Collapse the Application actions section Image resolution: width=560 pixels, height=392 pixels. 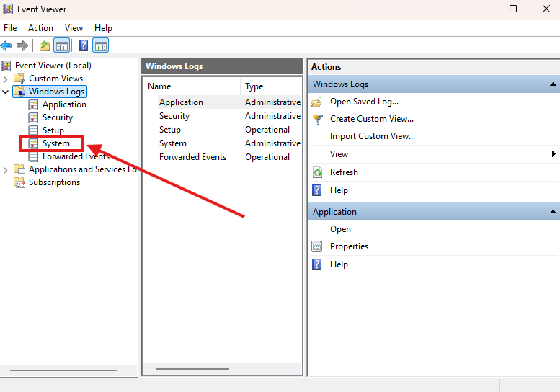click(553, 212)
